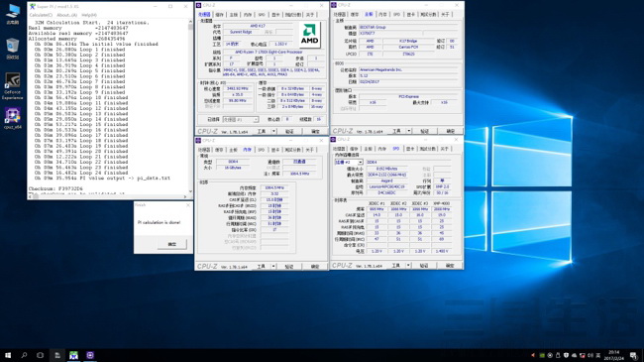Screen dimensions: 644x362
Task: Click title icon of CPU-Z mainboard window
Action: (x=334, y=5)
